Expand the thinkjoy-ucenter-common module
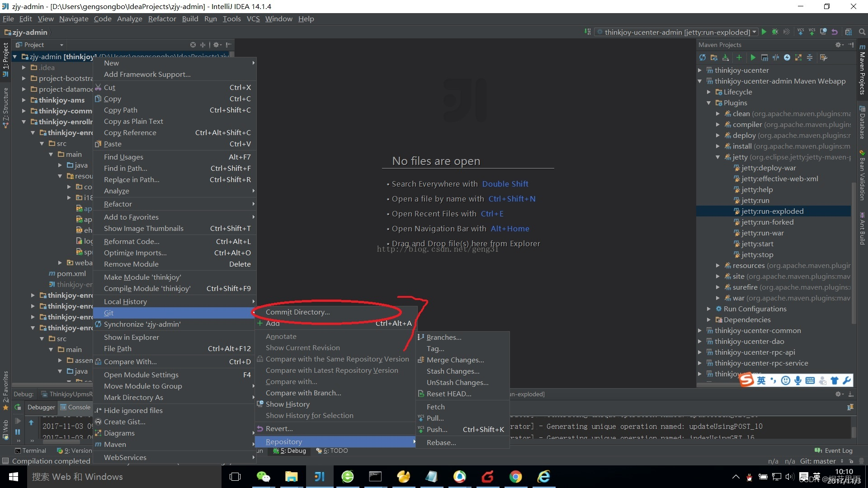 coord(701,330)
